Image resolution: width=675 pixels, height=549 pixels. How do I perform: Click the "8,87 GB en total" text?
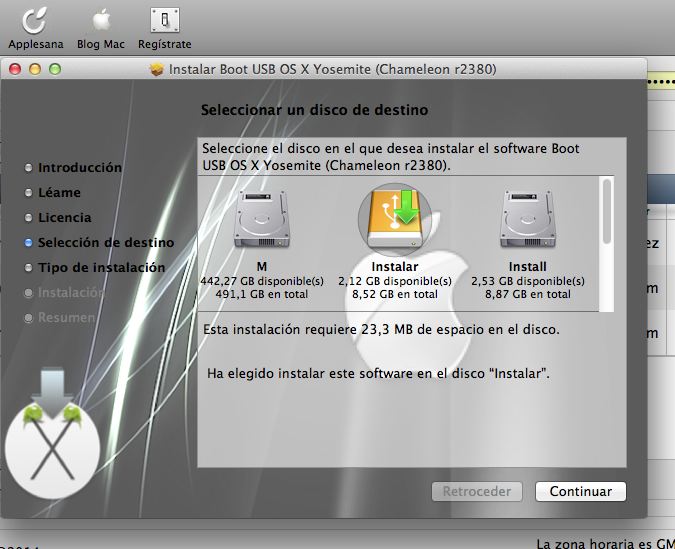coord(528,294)
